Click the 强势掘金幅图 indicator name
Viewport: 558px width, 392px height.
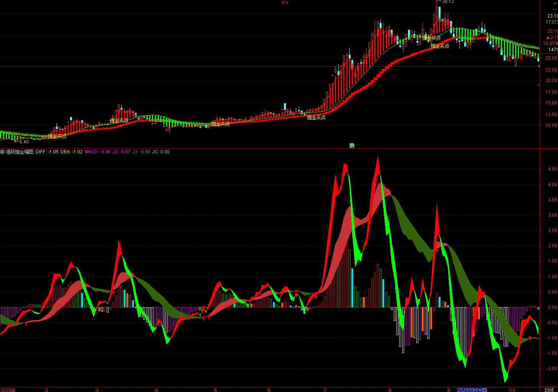click(x=20, y=152)
